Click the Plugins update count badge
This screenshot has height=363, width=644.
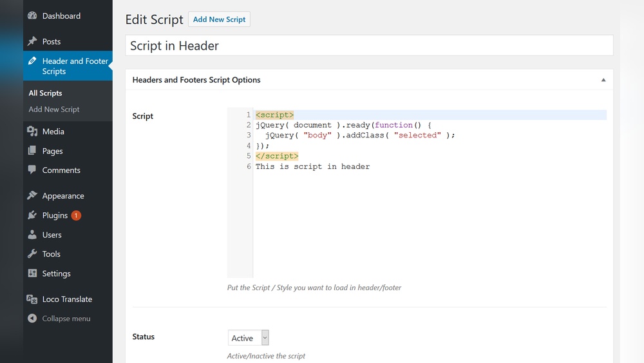[76, 215]
